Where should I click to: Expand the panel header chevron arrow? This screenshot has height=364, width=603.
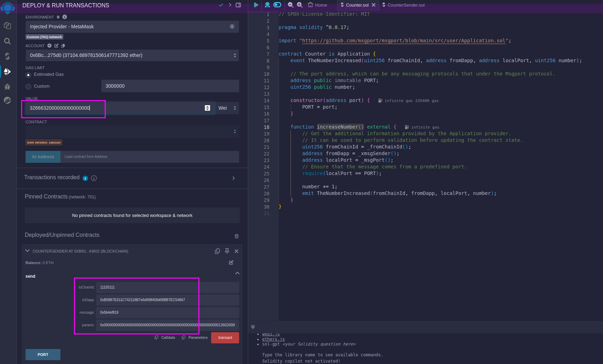[x=230, y=5]
